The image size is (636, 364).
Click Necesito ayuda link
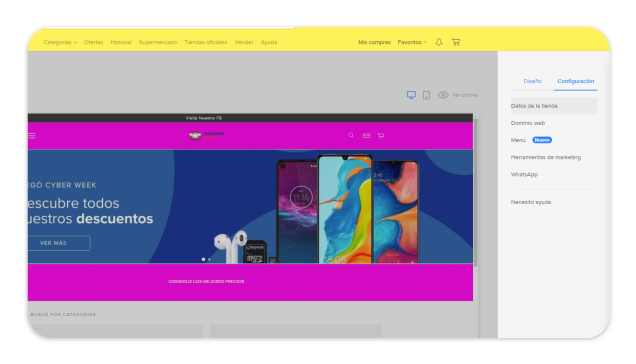tap(531, 202)
